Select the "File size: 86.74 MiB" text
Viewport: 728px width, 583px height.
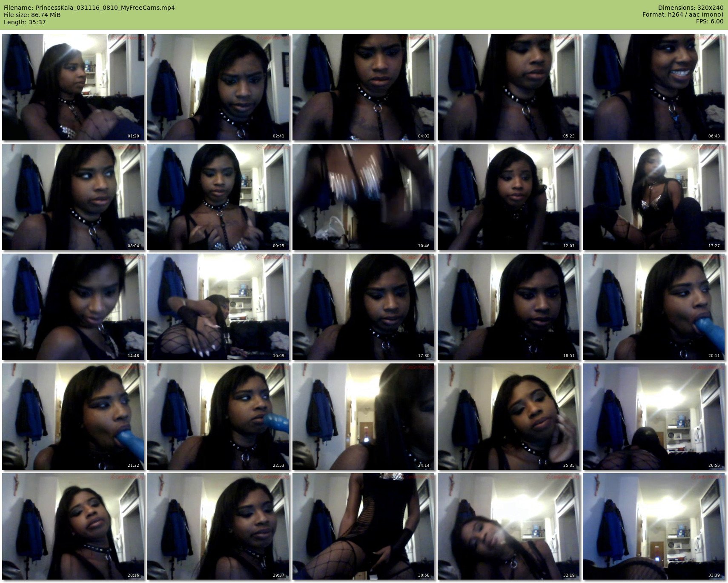[32, 15]
